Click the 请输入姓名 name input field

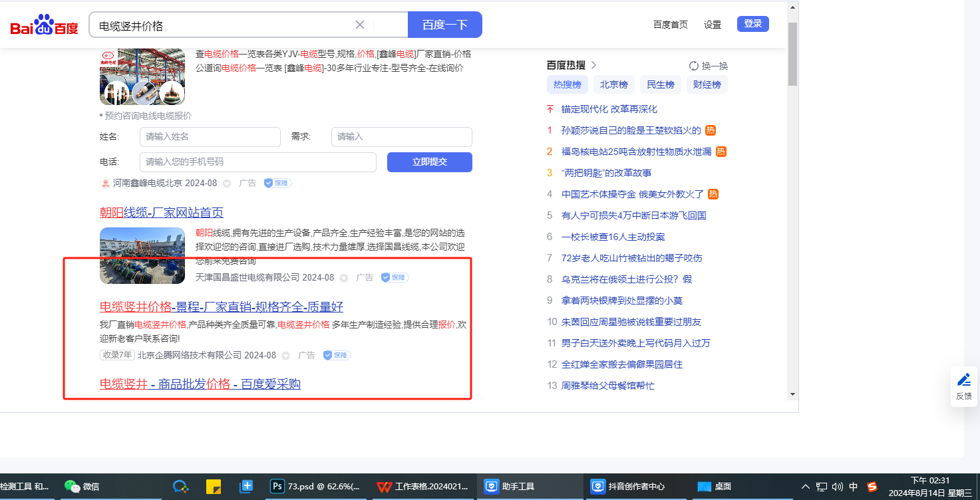click(x=210, y=136)
